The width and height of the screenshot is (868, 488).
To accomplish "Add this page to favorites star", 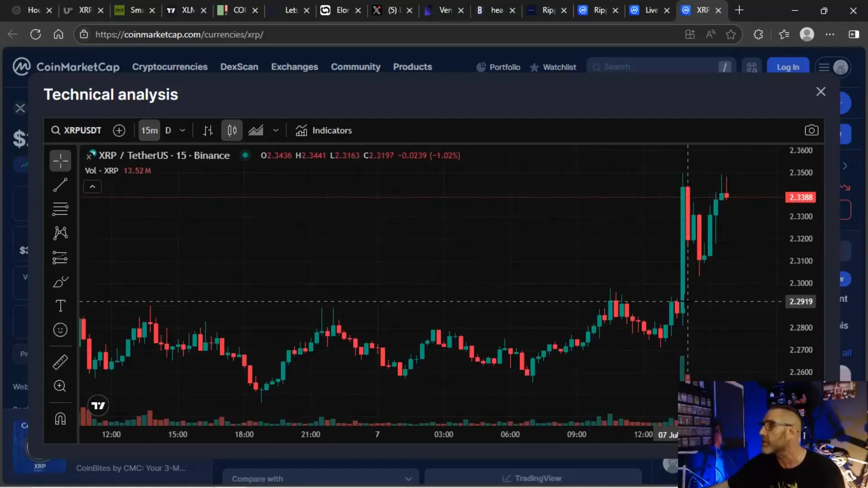I will coord(731,34).
